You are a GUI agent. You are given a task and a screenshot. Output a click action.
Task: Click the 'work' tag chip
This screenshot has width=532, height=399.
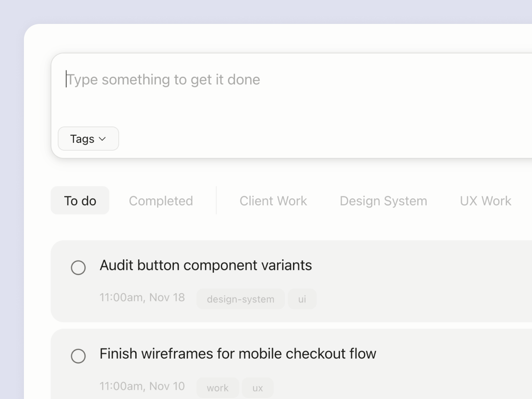click(218, 387)
